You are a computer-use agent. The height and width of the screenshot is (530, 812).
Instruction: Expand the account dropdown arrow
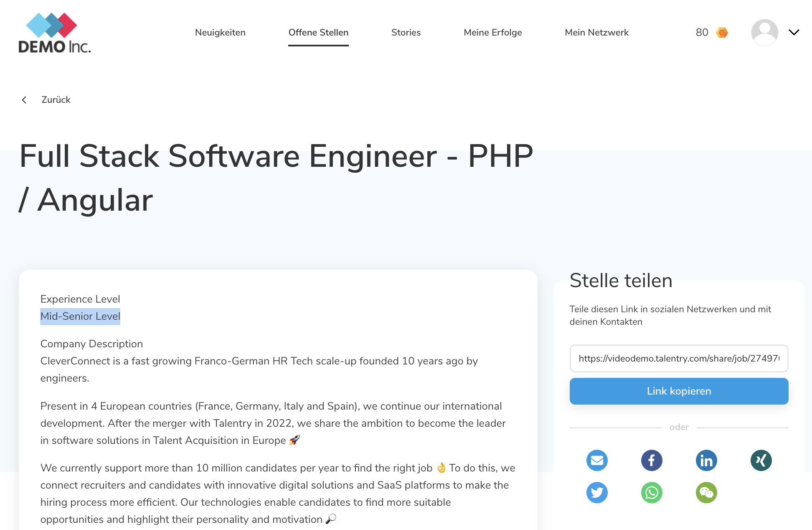[x=794, y=33]
